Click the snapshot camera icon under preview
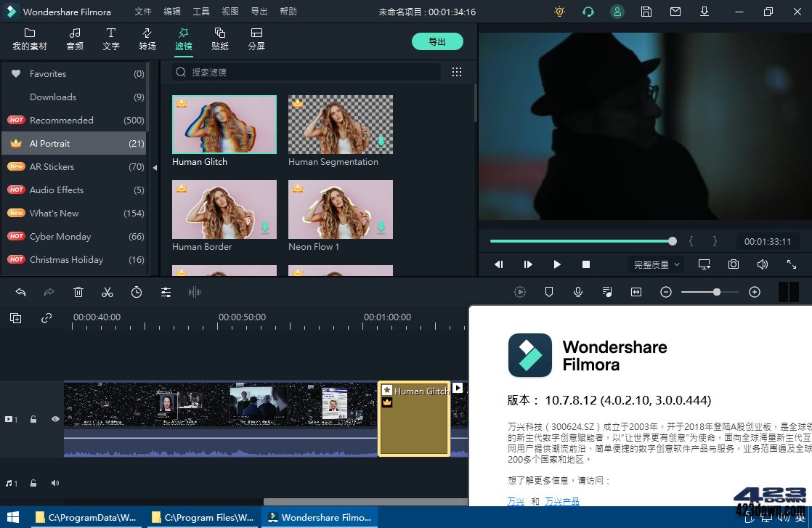Viewport: 812px width, 528px height. pyautogui.click(x=734, y=264)
